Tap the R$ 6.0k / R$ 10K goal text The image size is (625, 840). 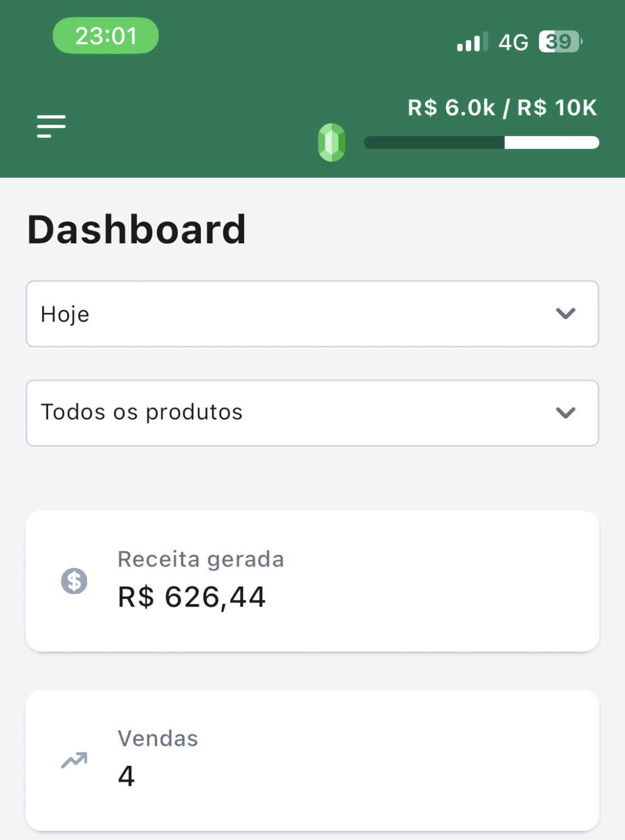(x=502, y=108)
